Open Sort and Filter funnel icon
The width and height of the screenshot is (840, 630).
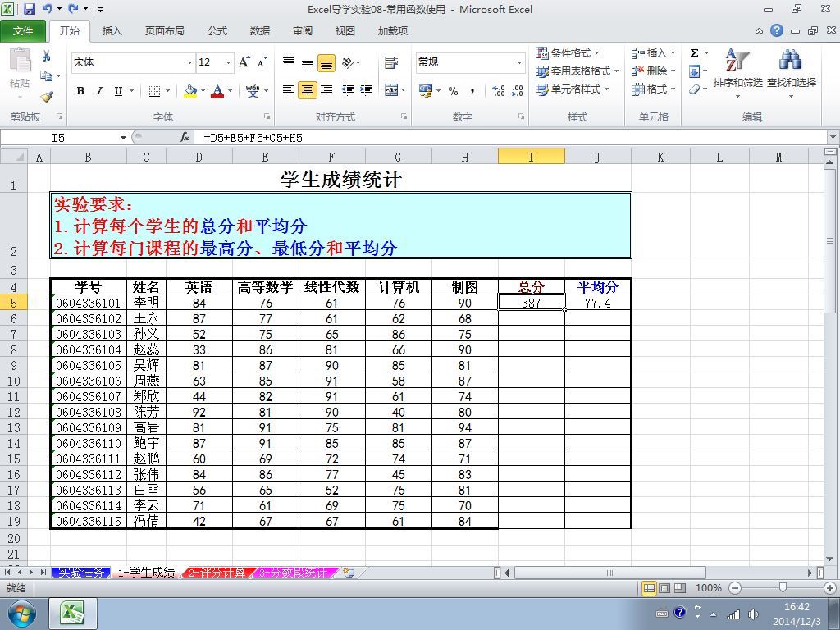point(737,59)
